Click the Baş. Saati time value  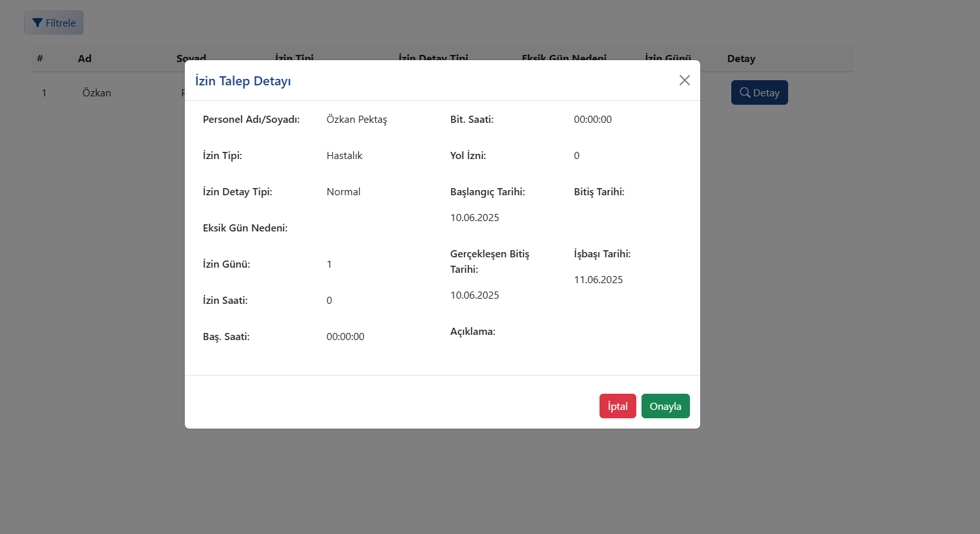345,337
